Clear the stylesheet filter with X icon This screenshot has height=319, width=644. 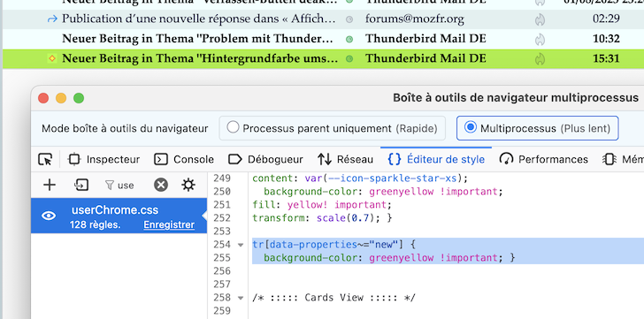tap(161, 185)
